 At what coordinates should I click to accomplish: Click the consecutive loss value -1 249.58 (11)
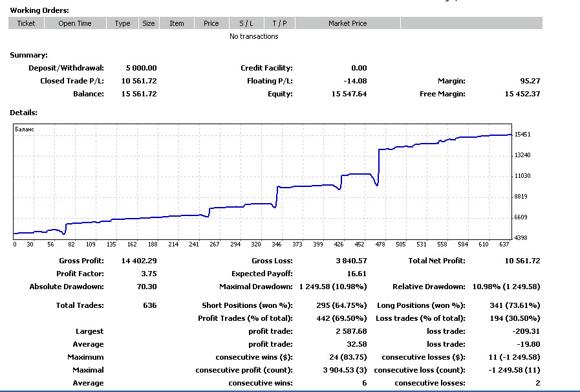pyautogui.click(x=515, y=371)
